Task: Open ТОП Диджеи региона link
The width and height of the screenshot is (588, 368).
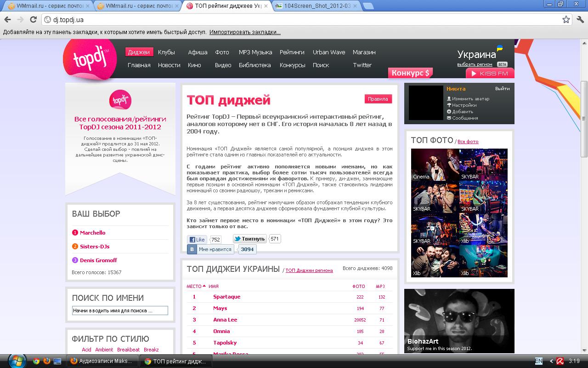Action: click(x=309, y=270)
